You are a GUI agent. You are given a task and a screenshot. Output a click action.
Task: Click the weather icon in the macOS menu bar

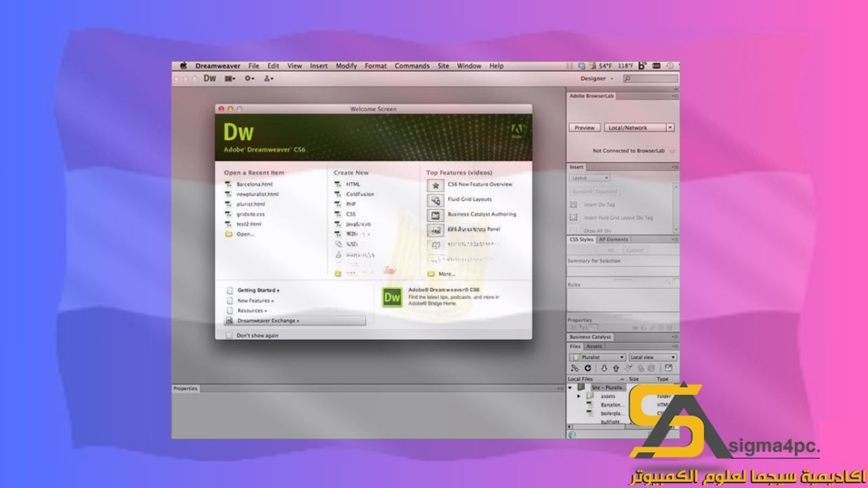591,66
